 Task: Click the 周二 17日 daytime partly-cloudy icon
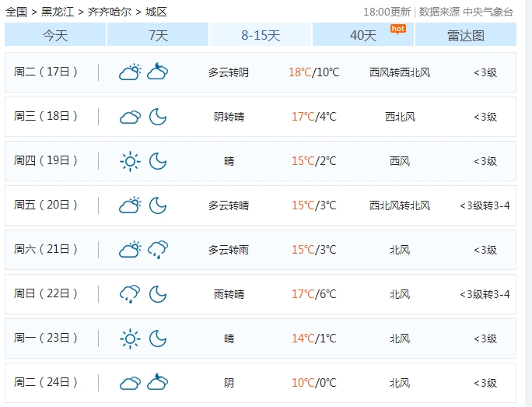pyautogui.click(x=131, y=72)
